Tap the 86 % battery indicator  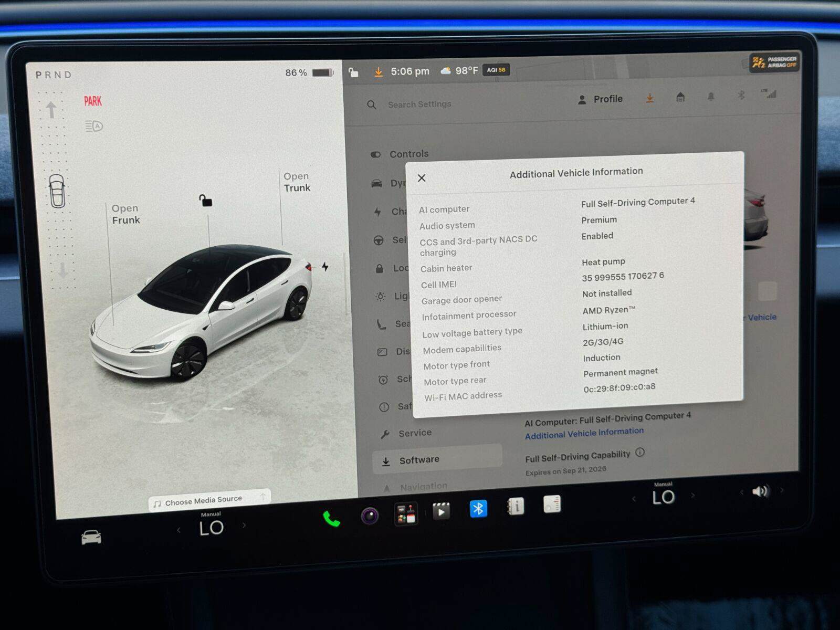click(x=309, y=73)
